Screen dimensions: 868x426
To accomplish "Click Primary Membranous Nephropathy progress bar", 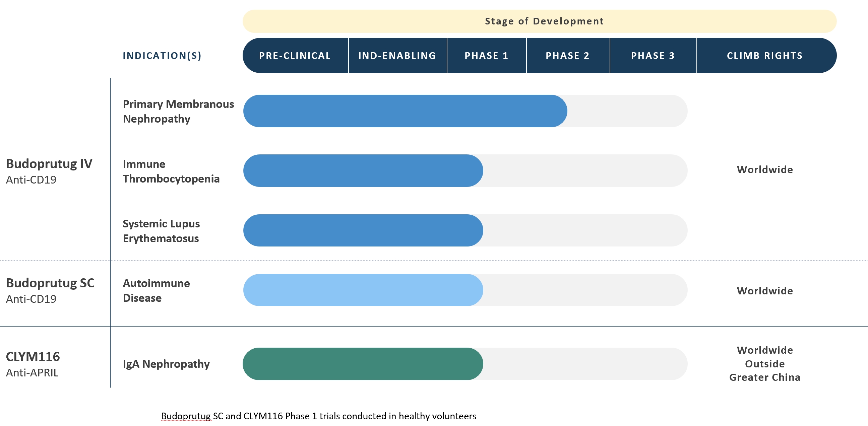I will [405, 111].
